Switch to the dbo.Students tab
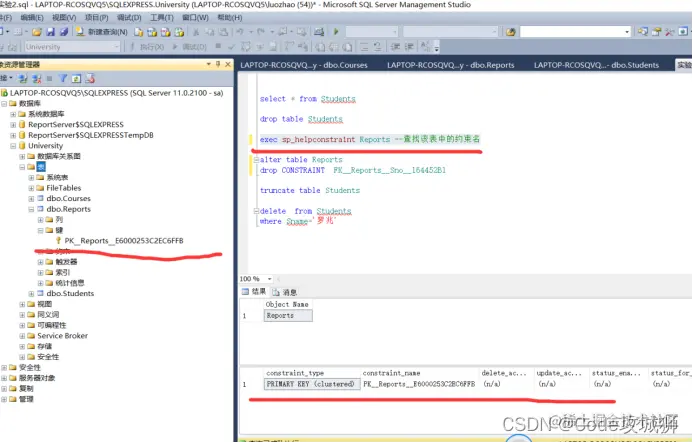Viewport: 693px width, 443px height. [x=596, y=65]
